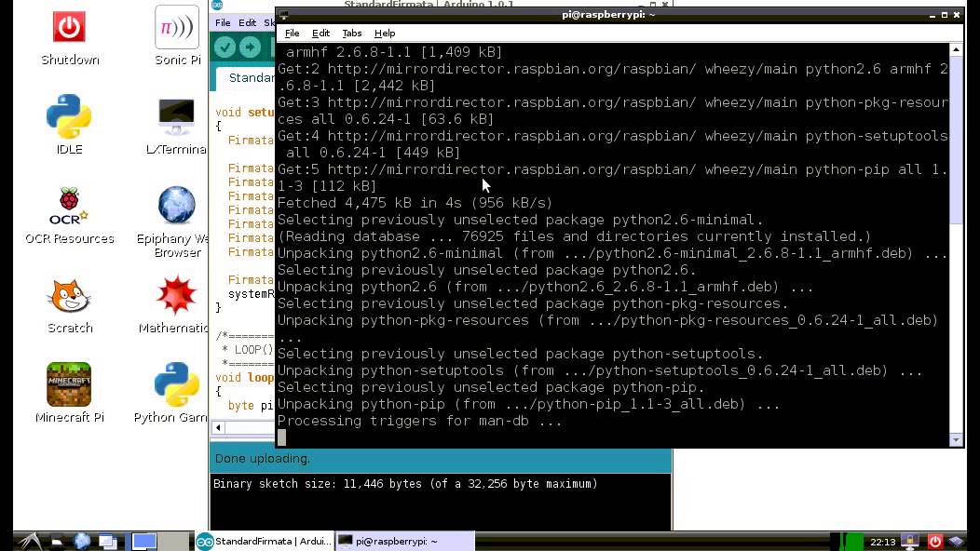Click the network tray icon
The width and height of the screenshot is (980, 551).
tap(909, 542)
